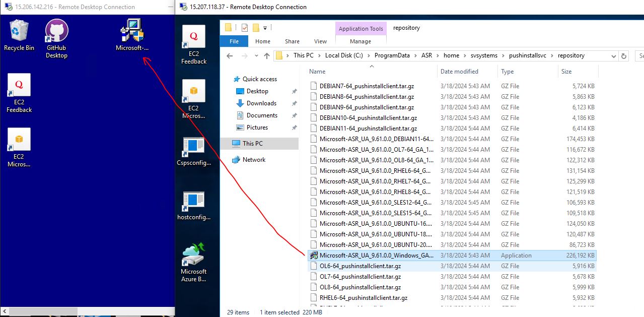Click the Refresh button in address bar
Image resolution: width=644 pixels, height=317 pixels.
[x=624, y=56]
